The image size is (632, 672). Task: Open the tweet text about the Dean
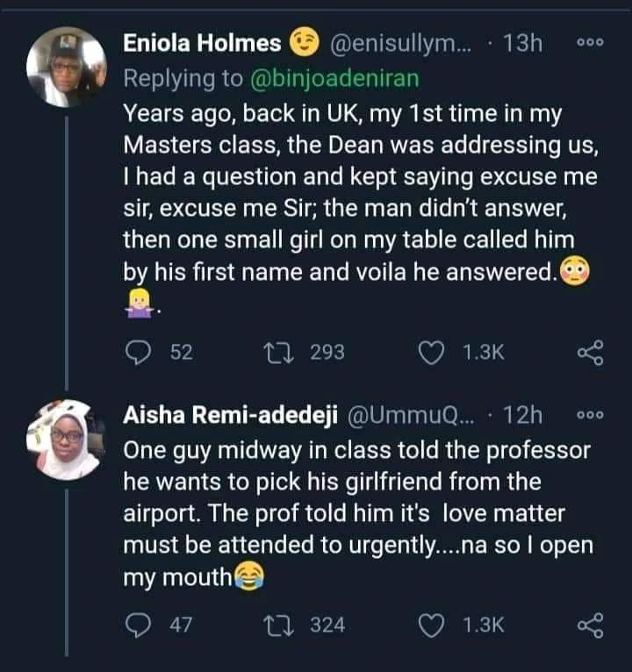pyautogui.click(x=351, y=193)
